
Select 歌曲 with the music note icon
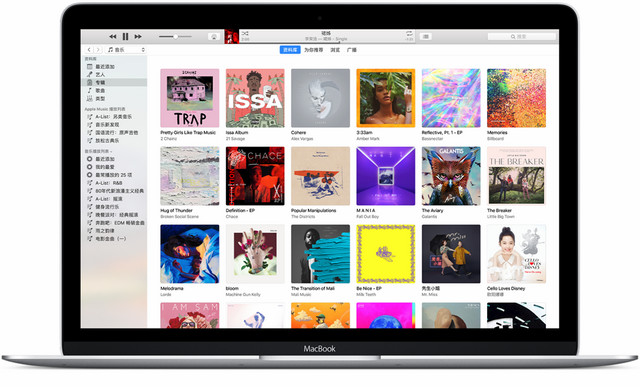114,90
